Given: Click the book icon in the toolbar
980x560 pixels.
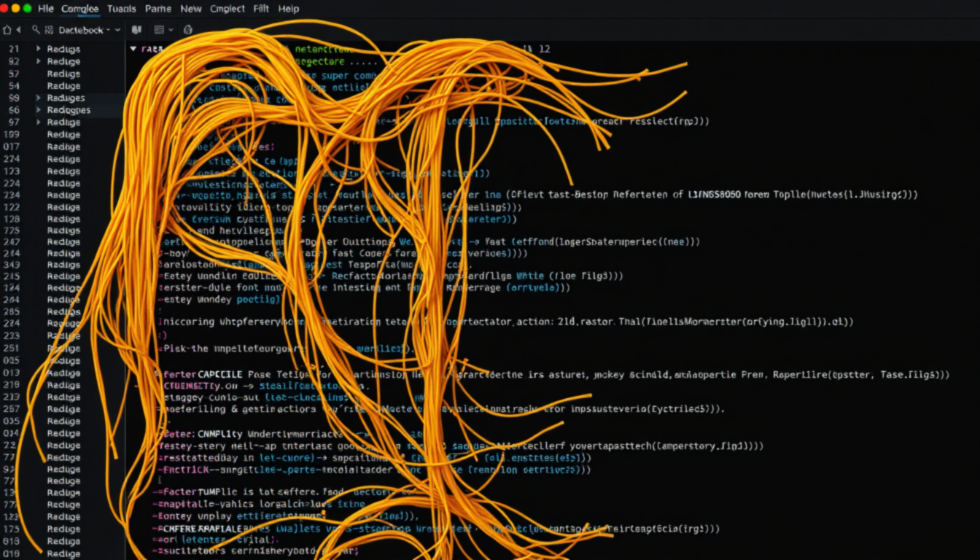Looking at the screenshot, I should tap(136, 30).
